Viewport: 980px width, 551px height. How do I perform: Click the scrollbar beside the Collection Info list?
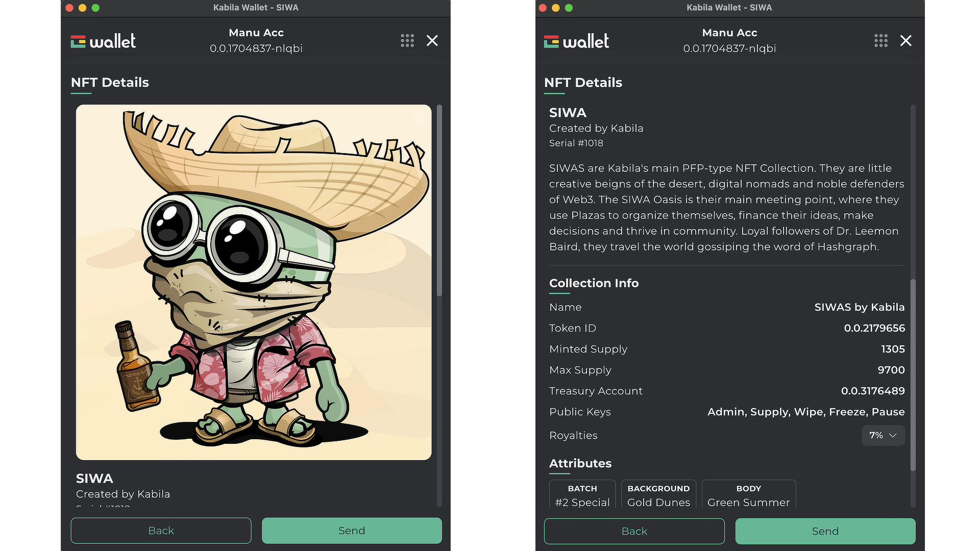coord(913,375)
